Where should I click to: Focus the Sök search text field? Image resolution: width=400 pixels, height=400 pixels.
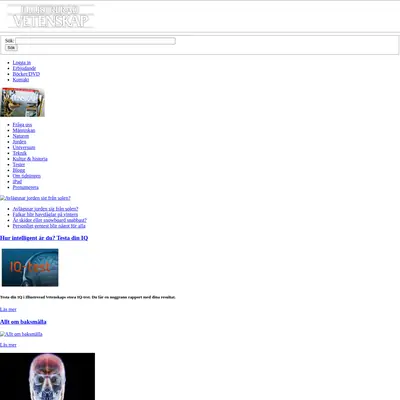(x=95, y=41)
